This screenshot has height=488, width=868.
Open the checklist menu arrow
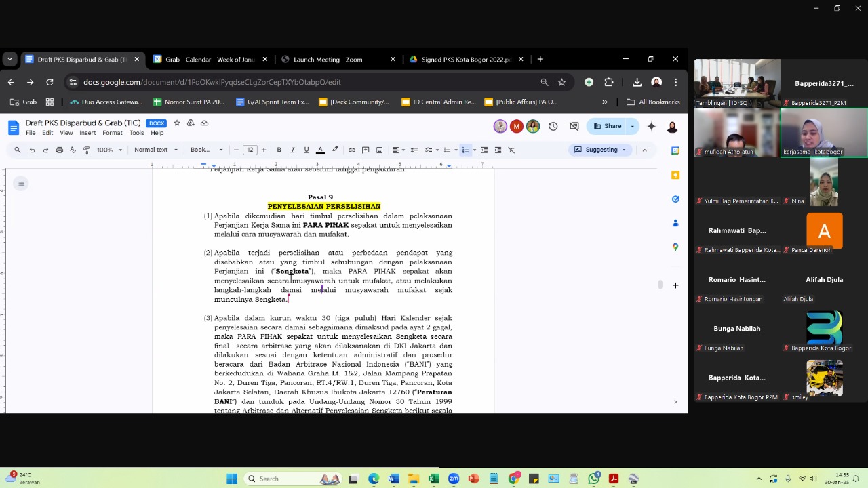click(x=437, y=150)
